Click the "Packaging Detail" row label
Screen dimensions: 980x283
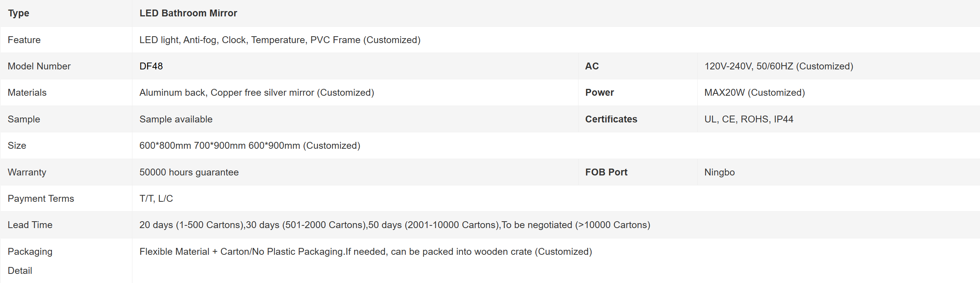(30, 261)
